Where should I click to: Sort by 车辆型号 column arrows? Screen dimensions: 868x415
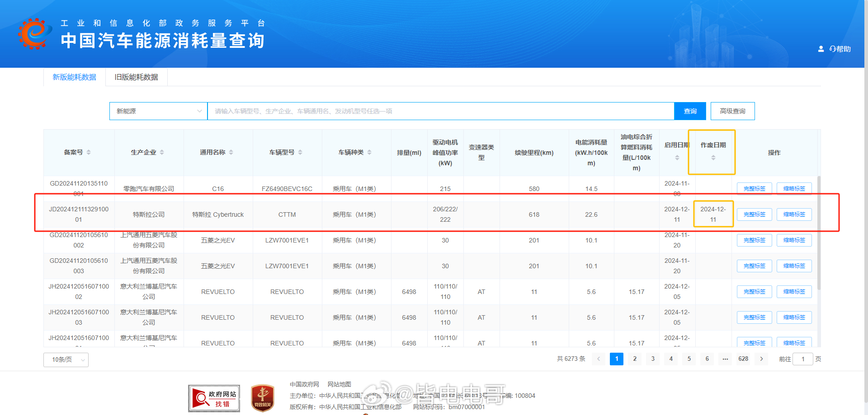(x=300, y=153)
